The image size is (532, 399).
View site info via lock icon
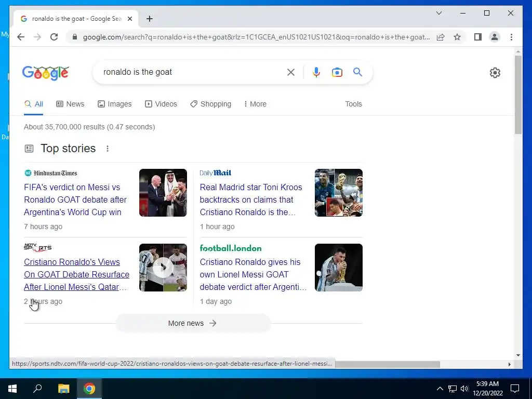(75, 37)
